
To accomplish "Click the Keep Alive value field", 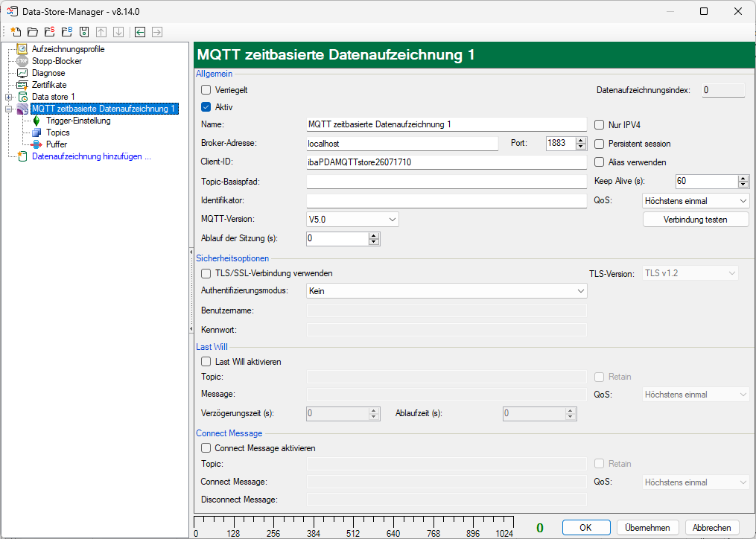I will tap(707, 181).
